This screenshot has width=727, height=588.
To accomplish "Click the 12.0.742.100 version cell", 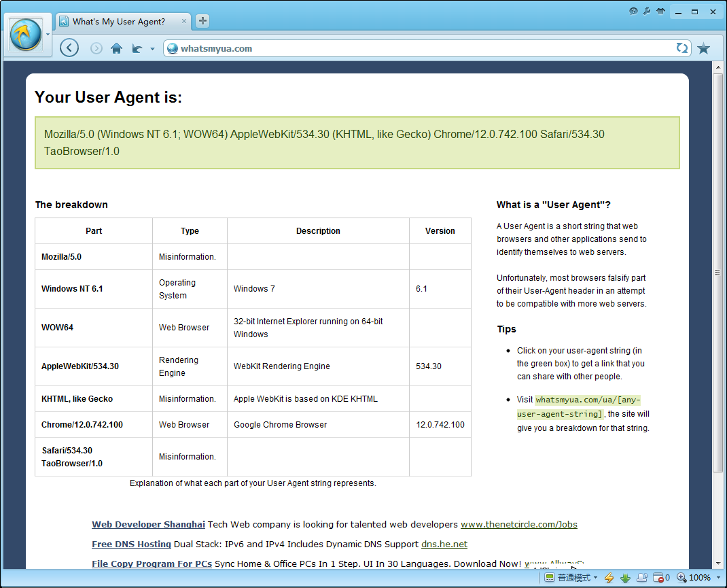I will pos(440,425).
